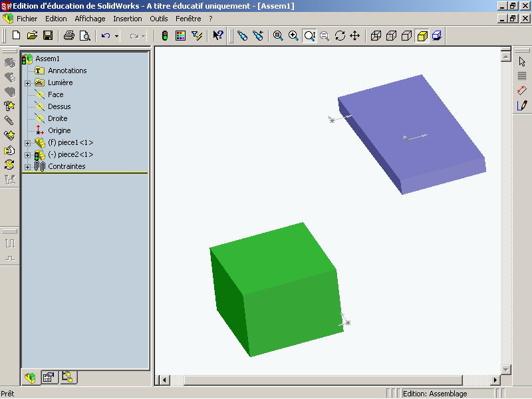532x399 pixels.
Task: Open the redo dropdown arrow
Action: pos(144,36)
